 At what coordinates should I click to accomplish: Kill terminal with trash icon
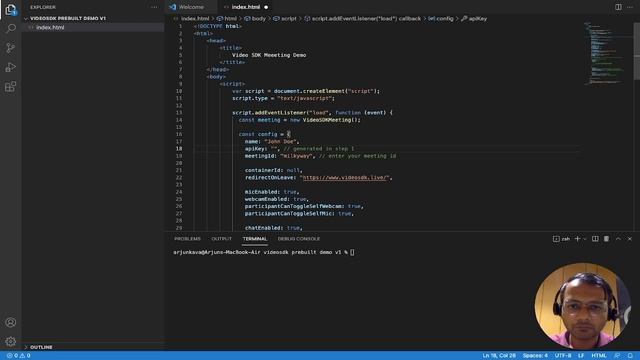pos(607,239)
